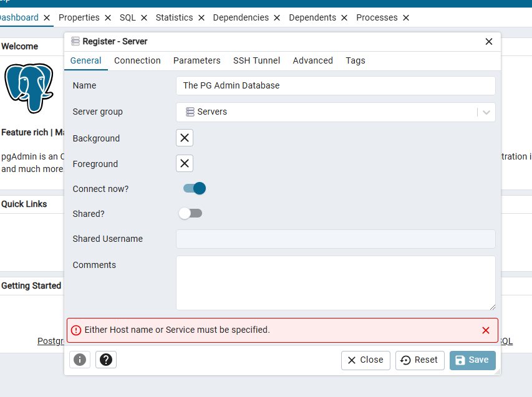The height and width of the screenshot is (397, 532).
Task: Disable the Connect now? switch
Action: [x=194, y=188]
